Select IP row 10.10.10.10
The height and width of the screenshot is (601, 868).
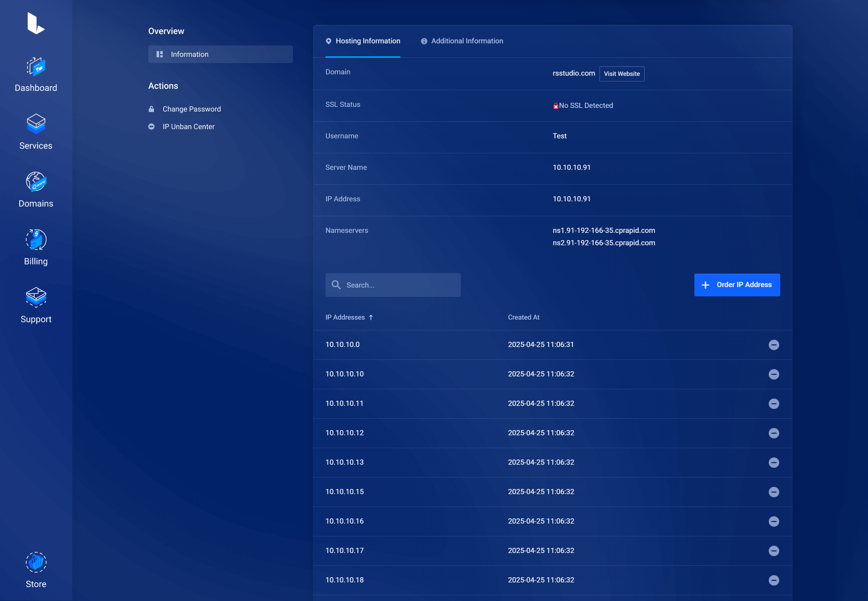(x=552, y=374)
